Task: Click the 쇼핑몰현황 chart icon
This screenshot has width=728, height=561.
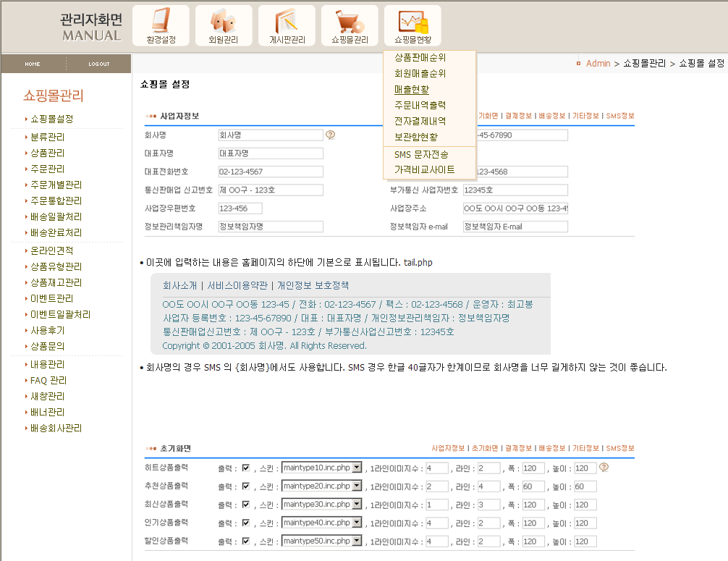Action: pos(412,25)
